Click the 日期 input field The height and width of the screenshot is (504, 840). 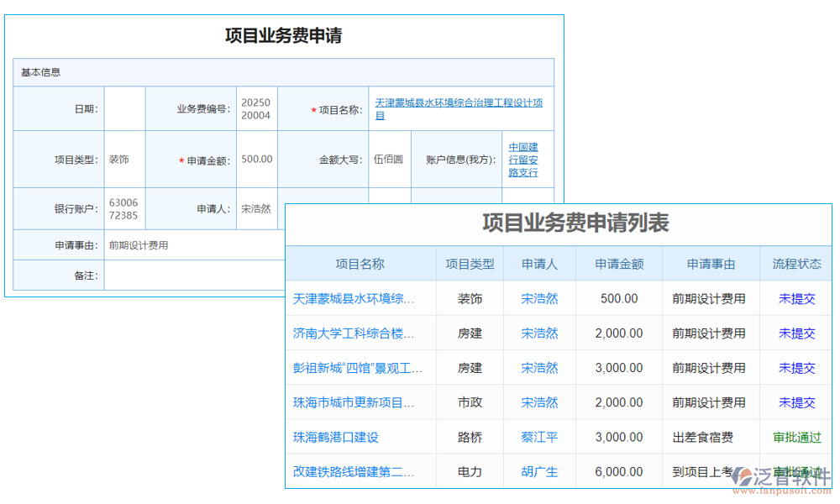tap(123, 108)
